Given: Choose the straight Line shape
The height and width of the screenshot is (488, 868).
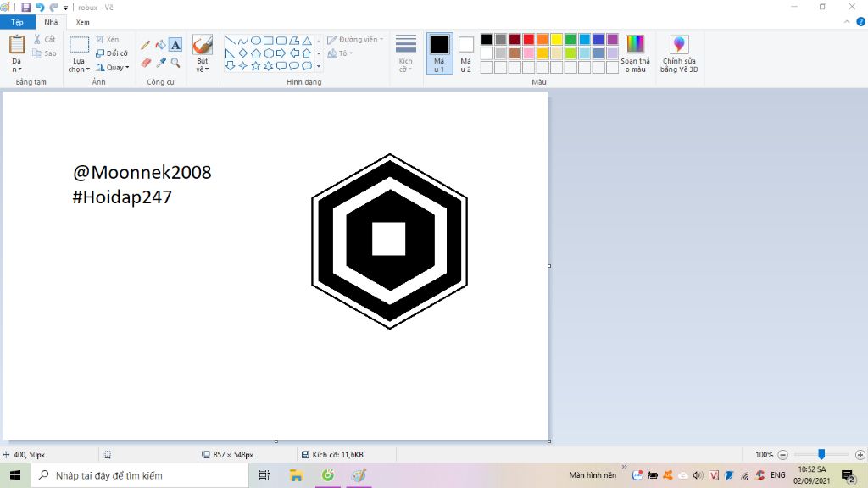Looking at the screenshot, I should tap(231, 41).
